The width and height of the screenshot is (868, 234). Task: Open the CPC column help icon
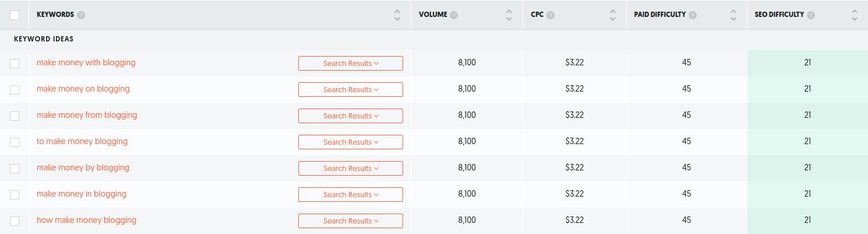(x=551, y=15)
